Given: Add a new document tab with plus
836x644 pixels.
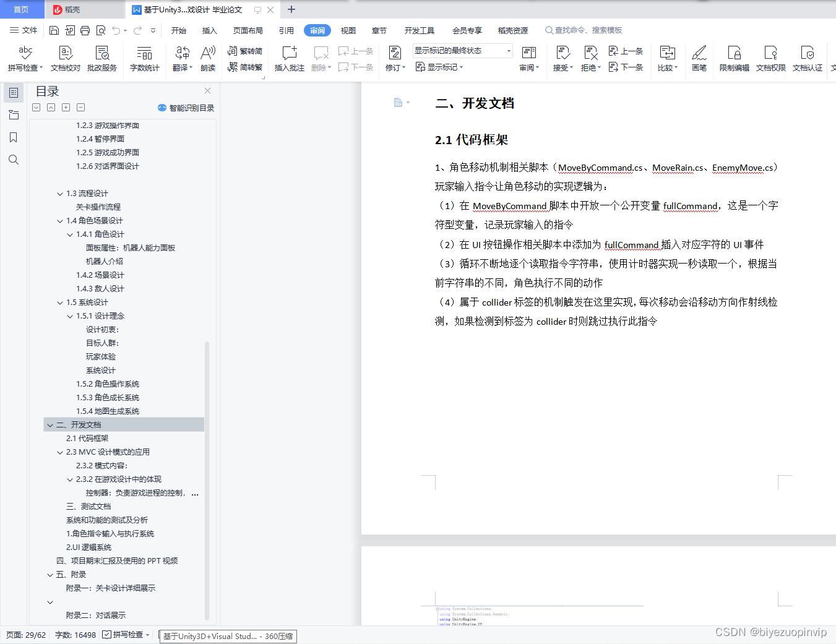Looking at the screenshot, I should pos(291,9).
